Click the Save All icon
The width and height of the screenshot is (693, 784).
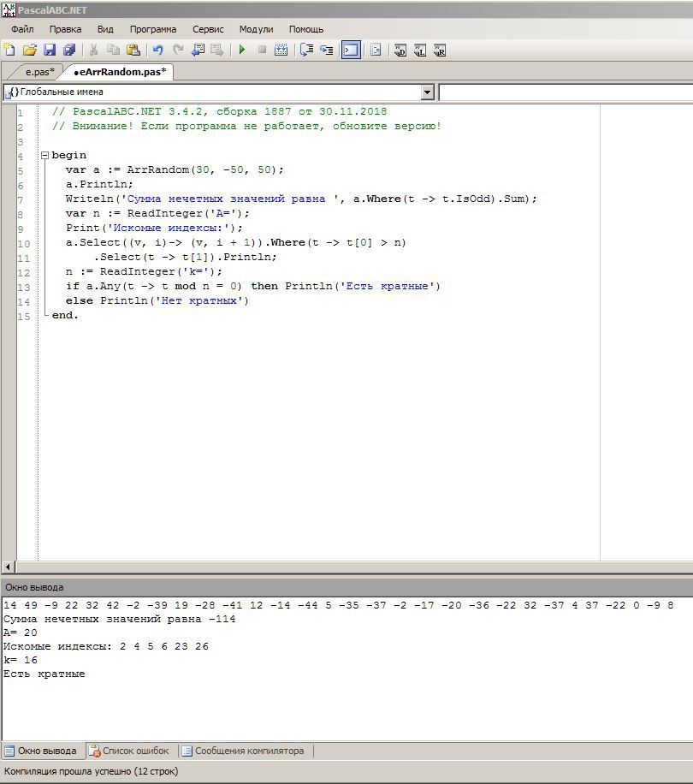click(x=69, y=50)
